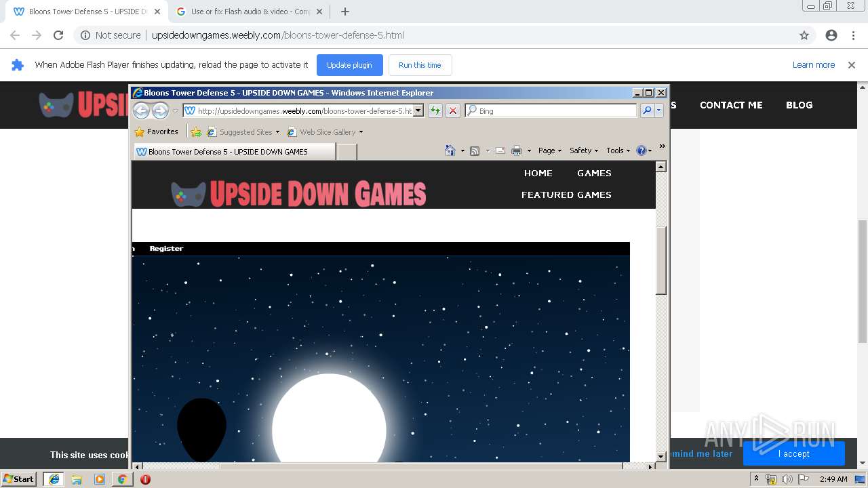868x488 pixels.
Task: Open Windows Explorer folder in taskbar
Action: 77,479
